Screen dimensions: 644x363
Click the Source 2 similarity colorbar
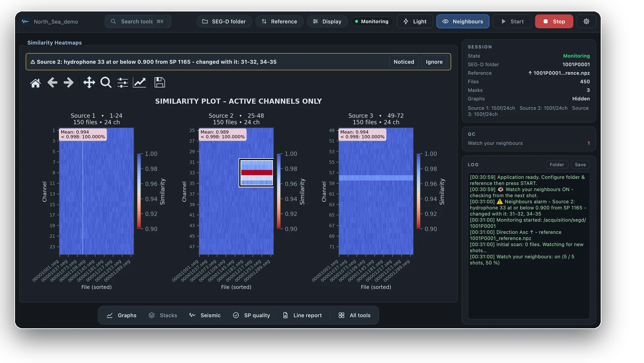pyautogui.click(x=279, y=191)
